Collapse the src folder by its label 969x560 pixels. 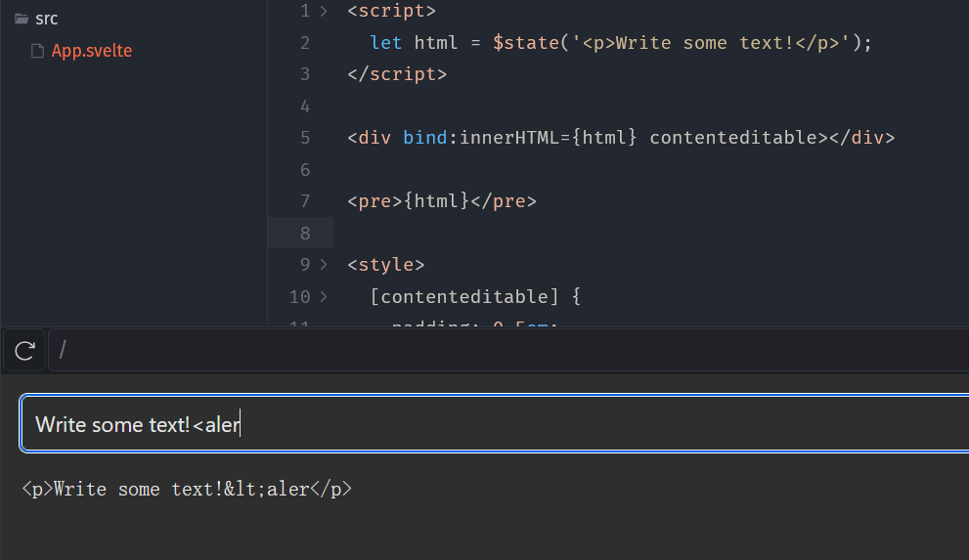pos(46,19)
